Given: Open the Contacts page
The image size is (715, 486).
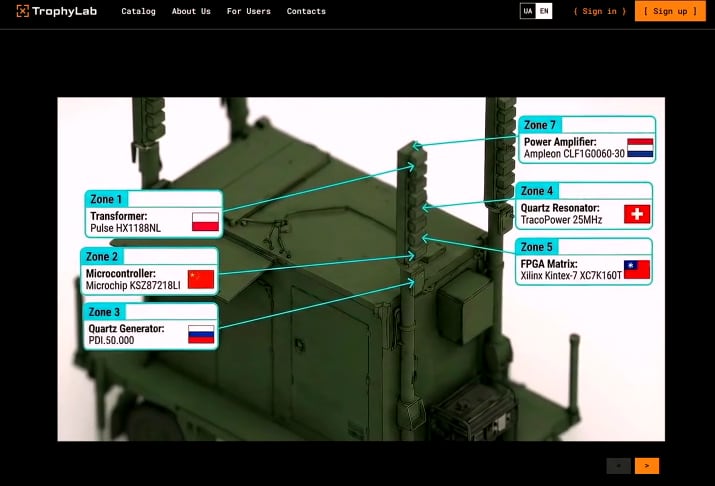Looking at the screenshot, I should pyautogui.click(x=306, y=11).
